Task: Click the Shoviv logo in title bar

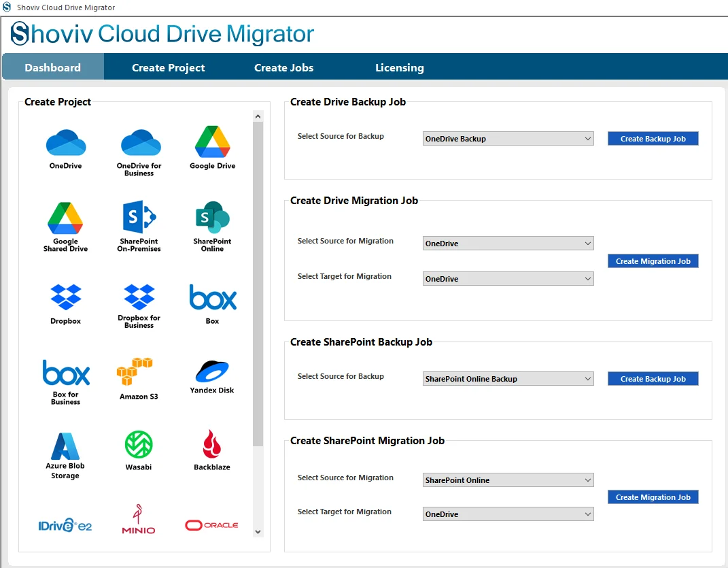Action: [x=7, y=7]
